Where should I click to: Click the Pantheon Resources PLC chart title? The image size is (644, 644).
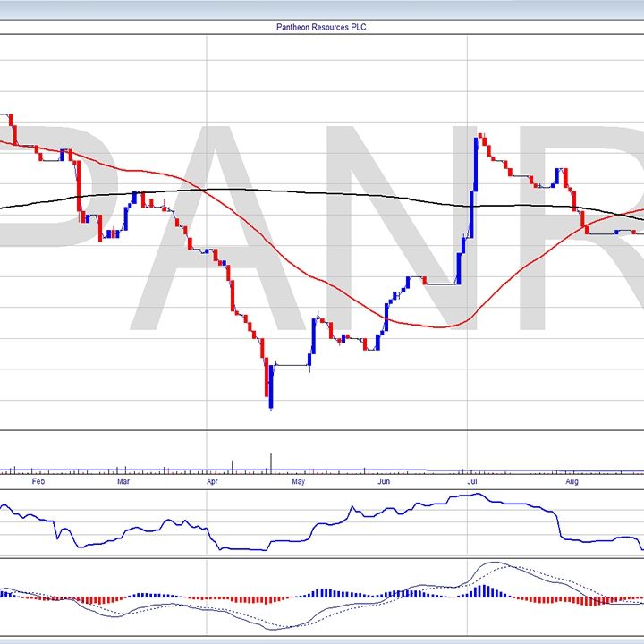point(321,27)
